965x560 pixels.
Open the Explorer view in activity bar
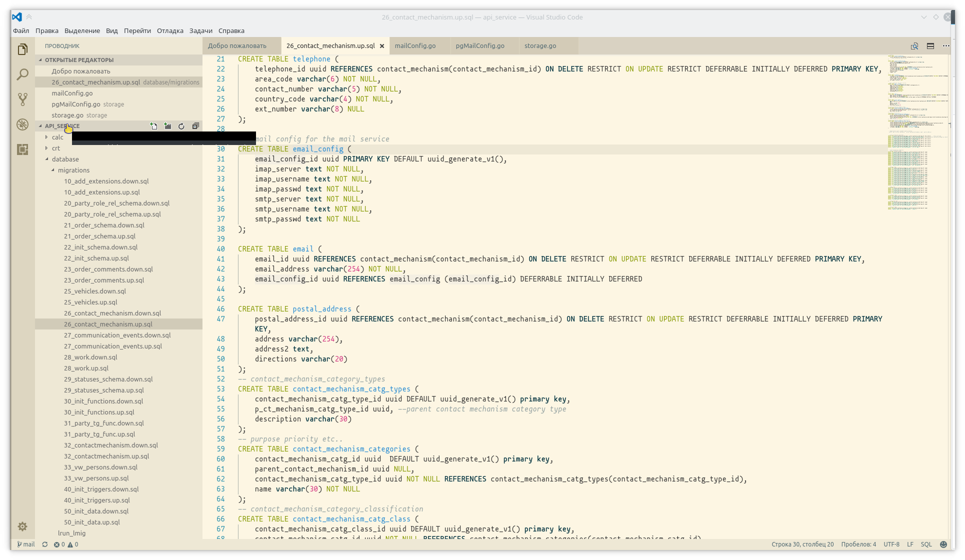[22, 49]
